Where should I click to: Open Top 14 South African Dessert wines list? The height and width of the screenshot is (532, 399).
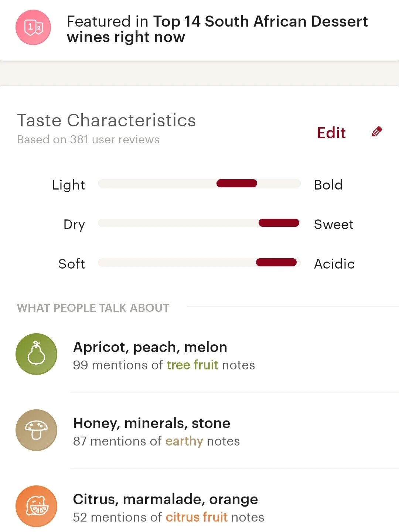coord(217,29)
